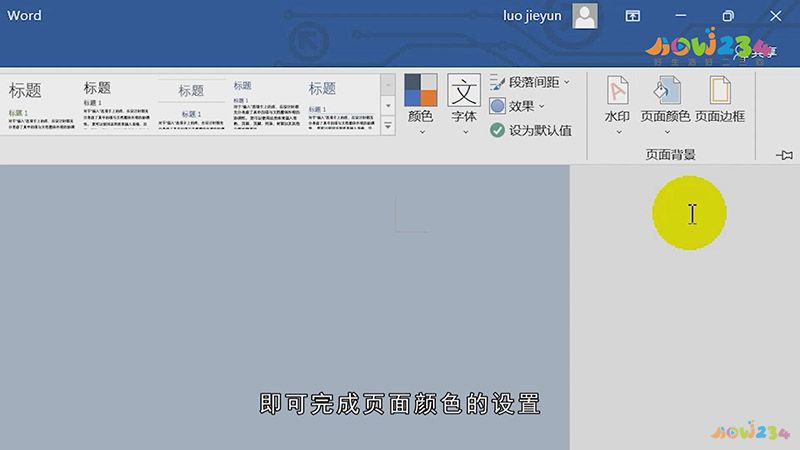Select the first 标题 style set thumbnail
This screenshot has height=450, width=800.
pyautogui.click(x=41, y=105)
